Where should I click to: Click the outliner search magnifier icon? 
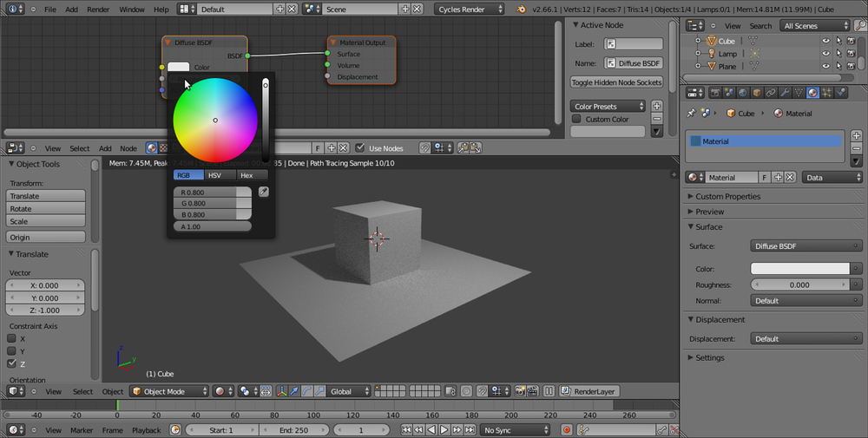tap(859, 26)
